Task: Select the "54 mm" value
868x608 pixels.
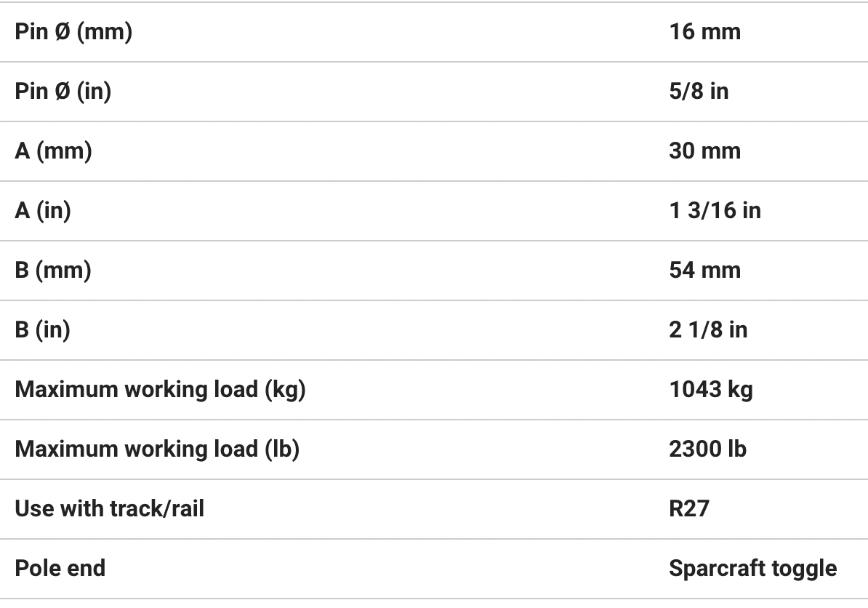Action: 704,271
